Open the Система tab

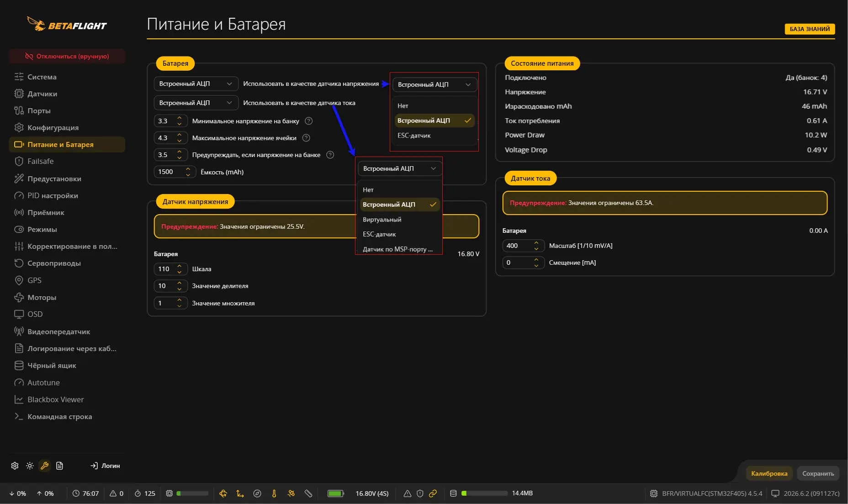(x=67, y=77)
